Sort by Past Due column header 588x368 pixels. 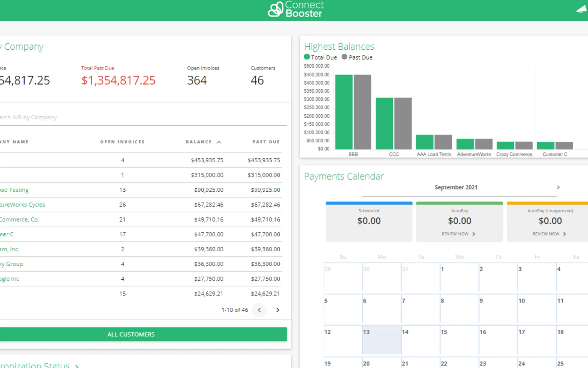266,142
